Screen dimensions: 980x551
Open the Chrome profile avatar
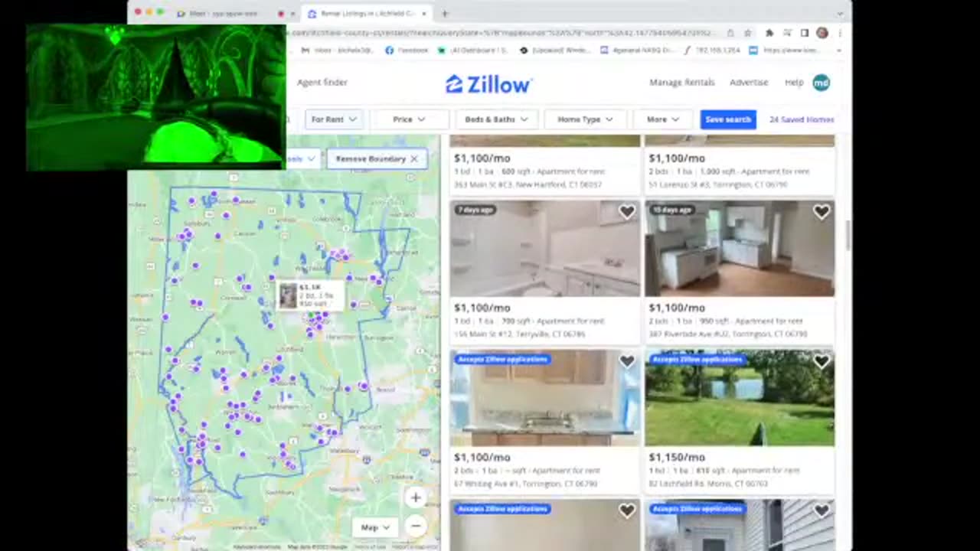click(822, 33)
